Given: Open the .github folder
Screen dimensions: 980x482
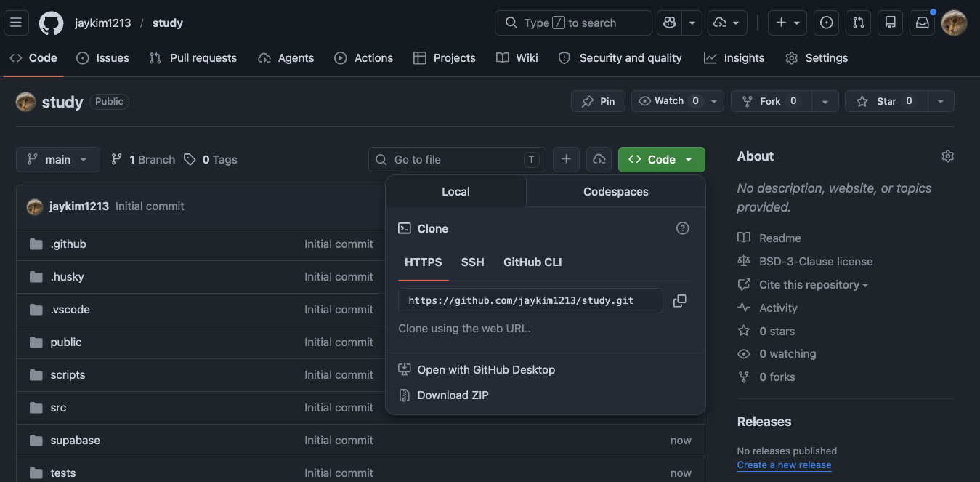Looking at the screenshot, I should 68,244.
